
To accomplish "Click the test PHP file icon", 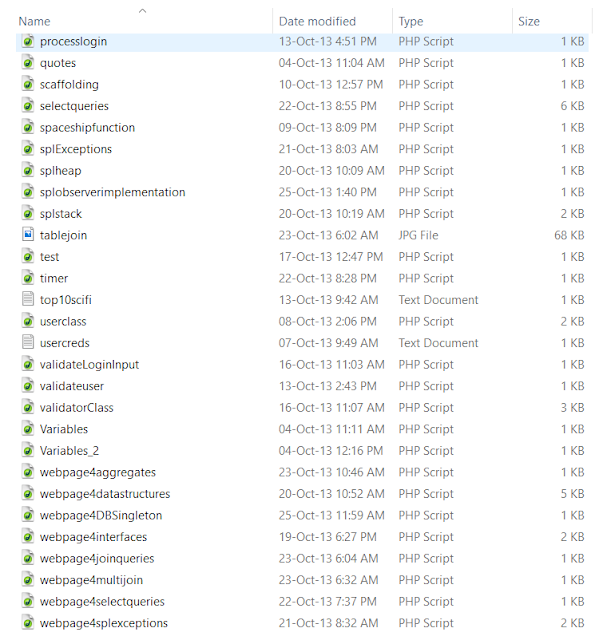I will click(28, 257).
